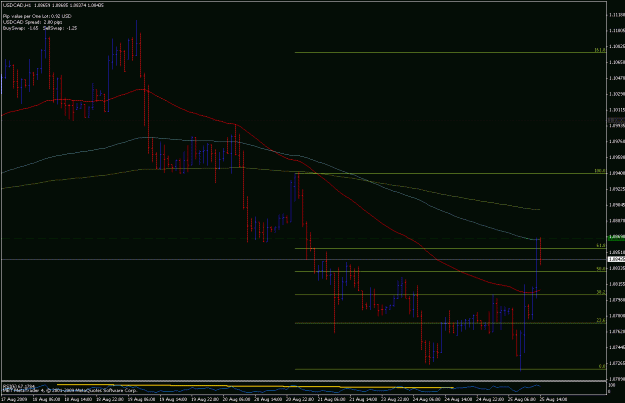Select the 38.2 Fibonacci level label

601,292
